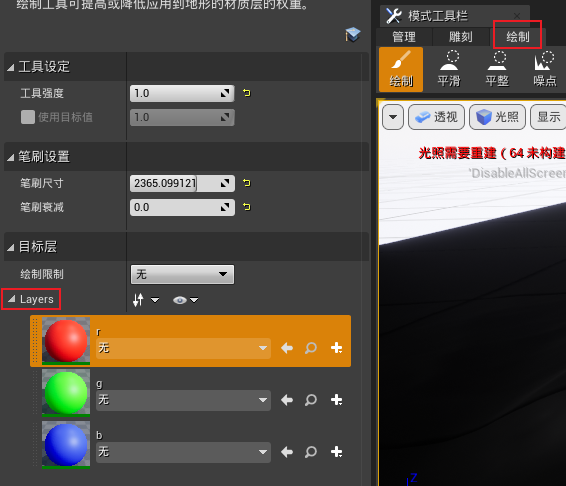Image resolution: width=566 pixels, height=486 pixels.
Task: Switch to the 雕刻 tab
Action: coord(461,37)
